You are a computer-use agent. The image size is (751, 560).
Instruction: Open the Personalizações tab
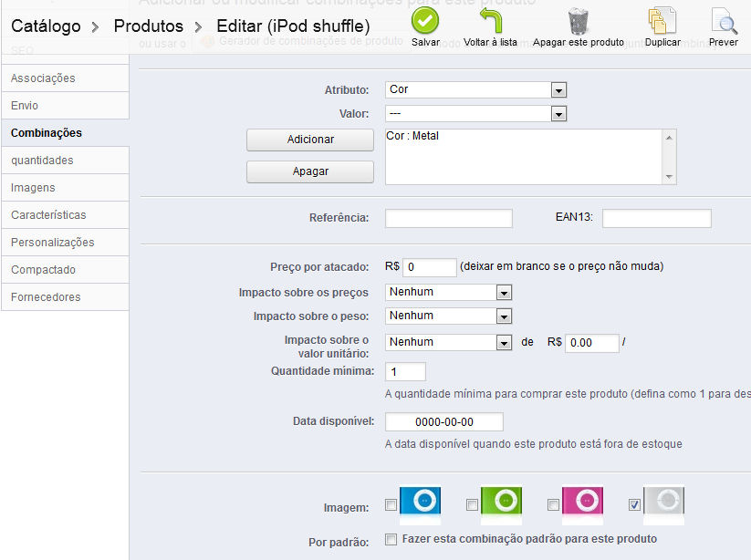tap(65, 242)
